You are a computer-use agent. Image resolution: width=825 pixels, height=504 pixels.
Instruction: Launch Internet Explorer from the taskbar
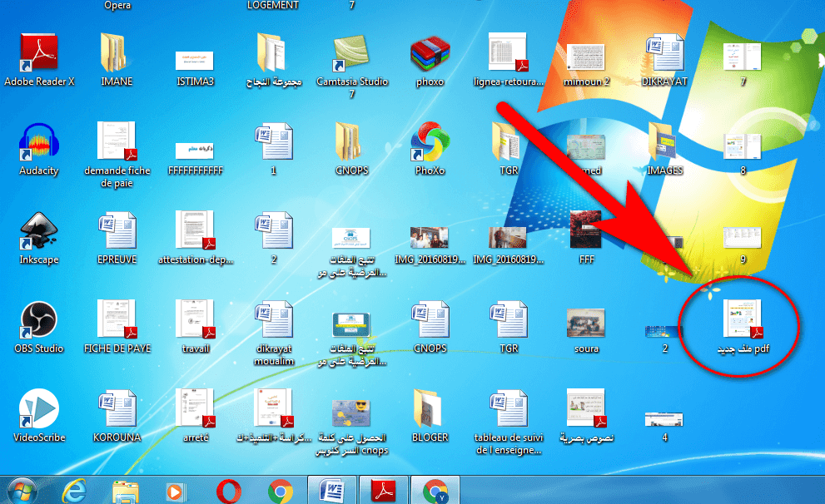(x=74, y=492)
